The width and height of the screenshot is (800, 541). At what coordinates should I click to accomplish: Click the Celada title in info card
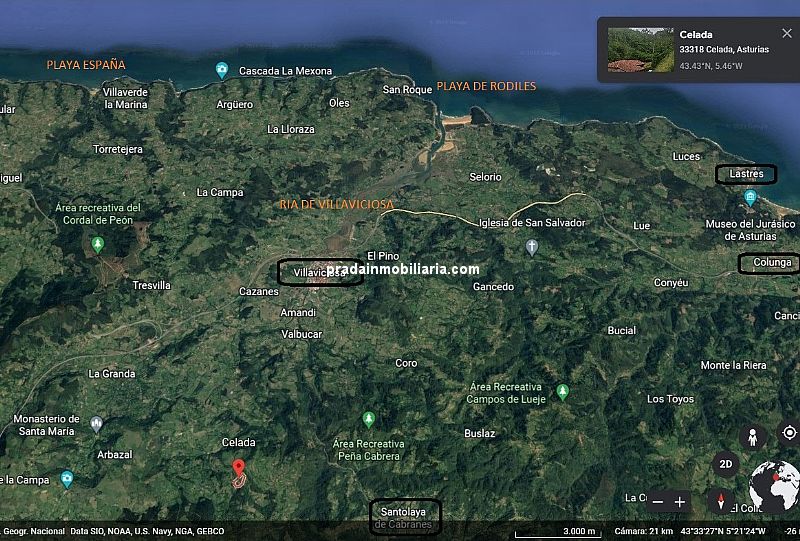point(696,35)
